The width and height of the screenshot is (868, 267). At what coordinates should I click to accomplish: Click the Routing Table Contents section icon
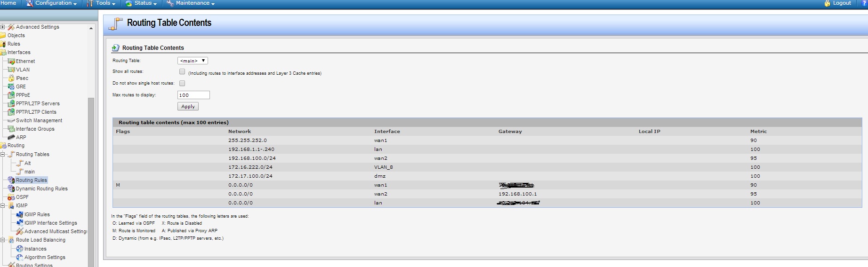coord(115,47)
